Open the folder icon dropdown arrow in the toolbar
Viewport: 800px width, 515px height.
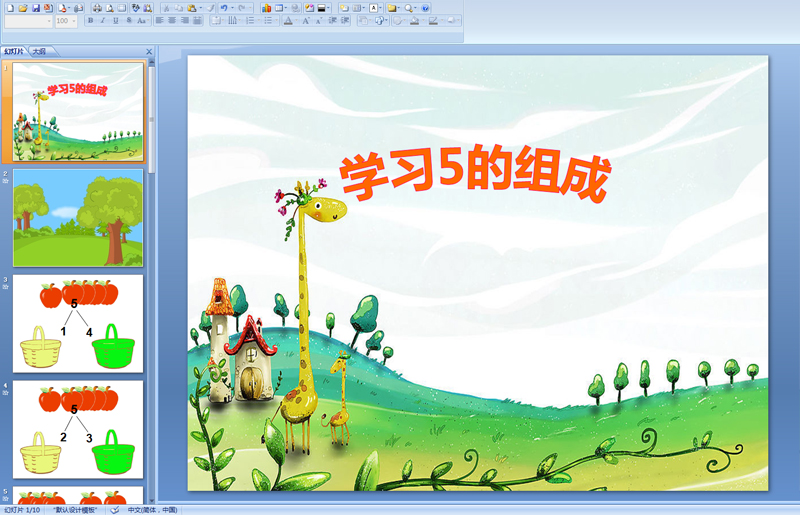click(398, 8)
